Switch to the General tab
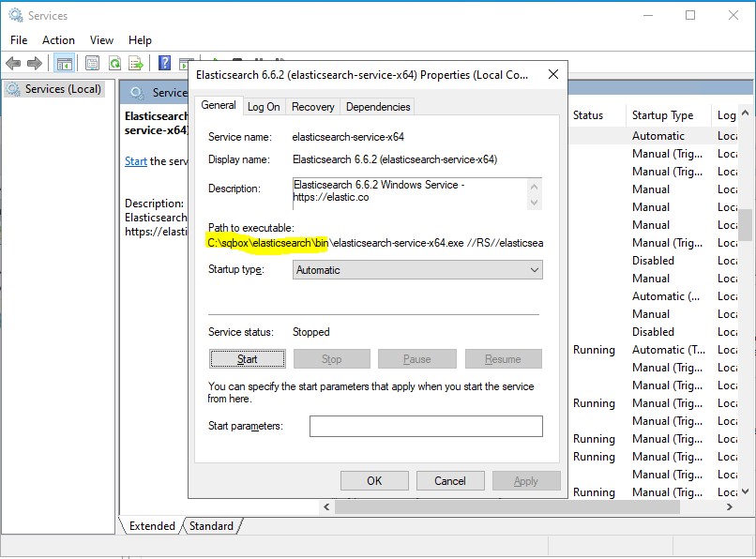The width and height of the screenshot is (756, 559). click(219, 105)
